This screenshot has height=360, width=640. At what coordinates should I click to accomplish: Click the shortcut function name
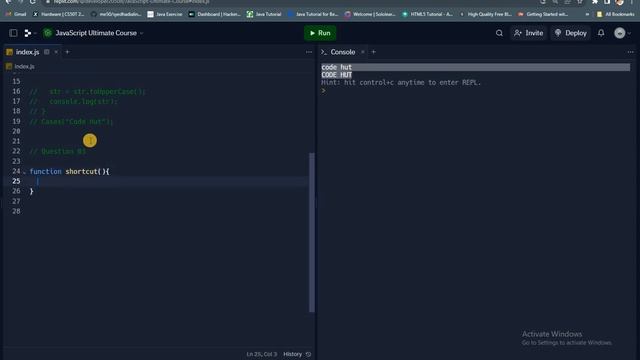pos(81,171)
